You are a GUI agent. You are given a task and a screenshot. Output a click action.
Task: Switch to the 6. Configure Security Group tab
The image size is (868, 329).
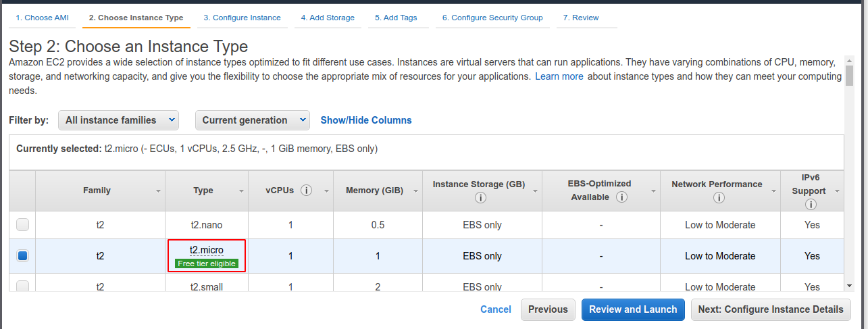point(492,18)
